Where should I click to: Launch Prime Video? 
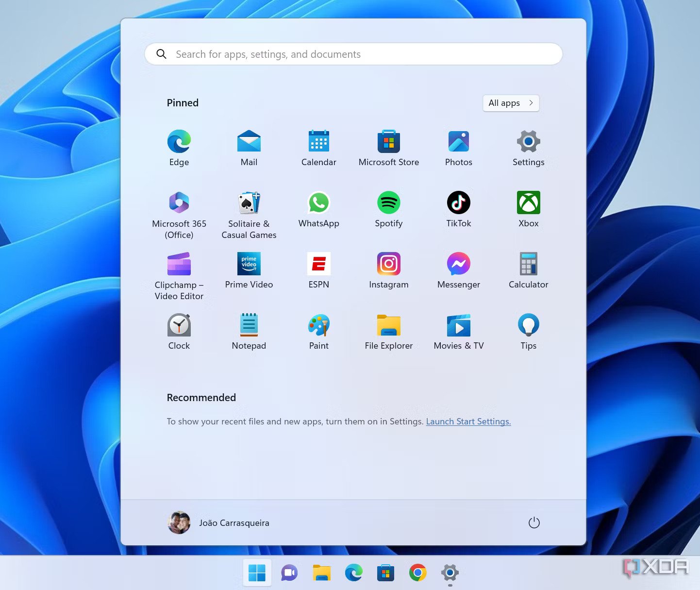[249, 270]
